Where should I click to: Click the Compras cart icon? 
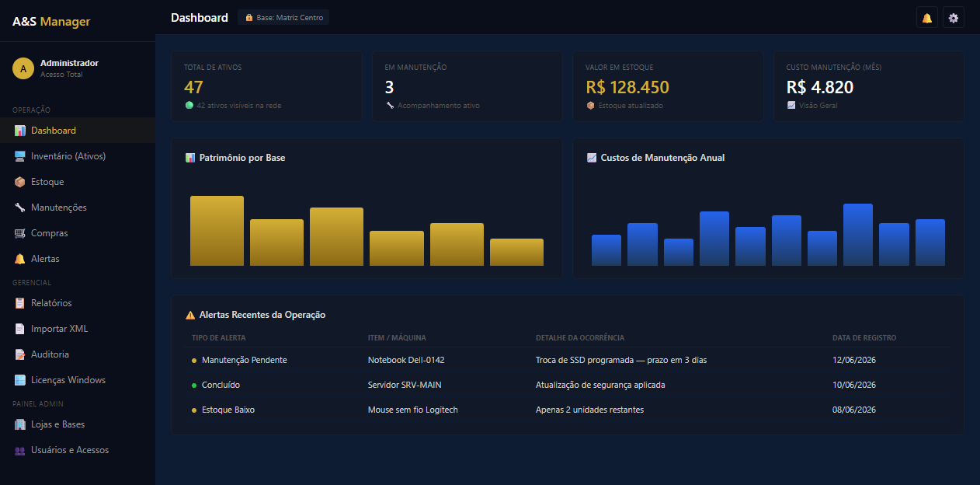point(20,233)
